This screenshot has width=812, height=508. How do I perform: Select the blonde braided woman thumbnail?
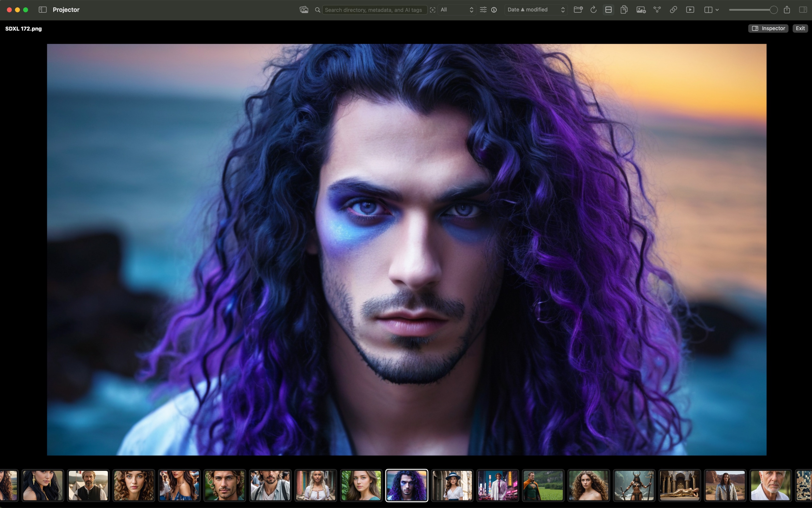click(x=316, y=485)
